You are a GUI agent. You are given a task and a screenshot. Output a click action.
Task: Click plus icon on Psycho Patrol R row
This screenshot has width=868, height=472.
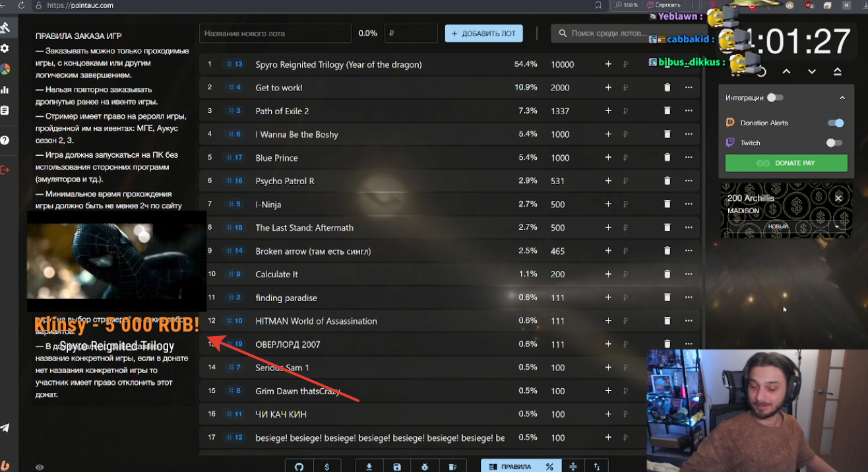[x=608, y=181]
